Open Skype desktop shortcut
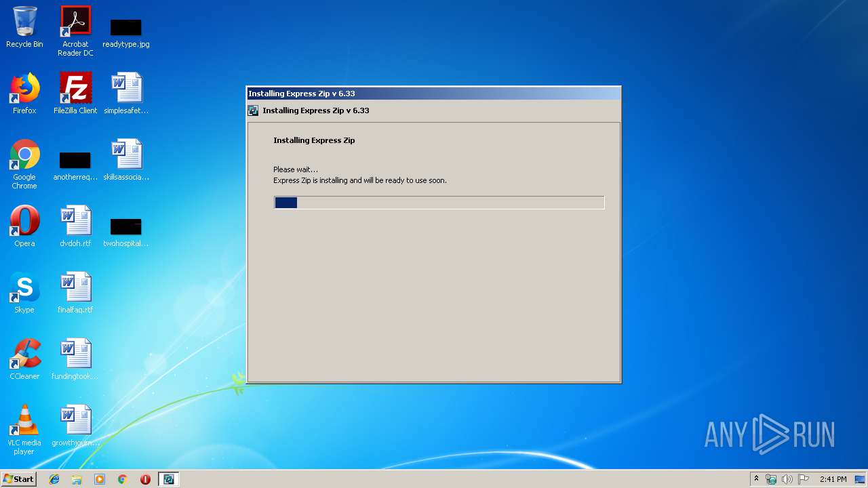Image resolution: width=868 pixels, height=488 pixels. 24,293
